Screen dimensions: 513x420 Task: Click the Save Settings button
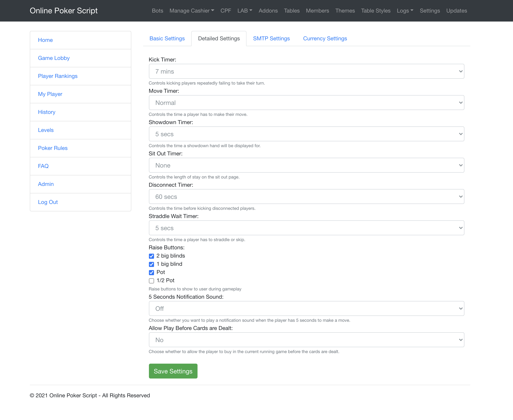tap(173, 371)
